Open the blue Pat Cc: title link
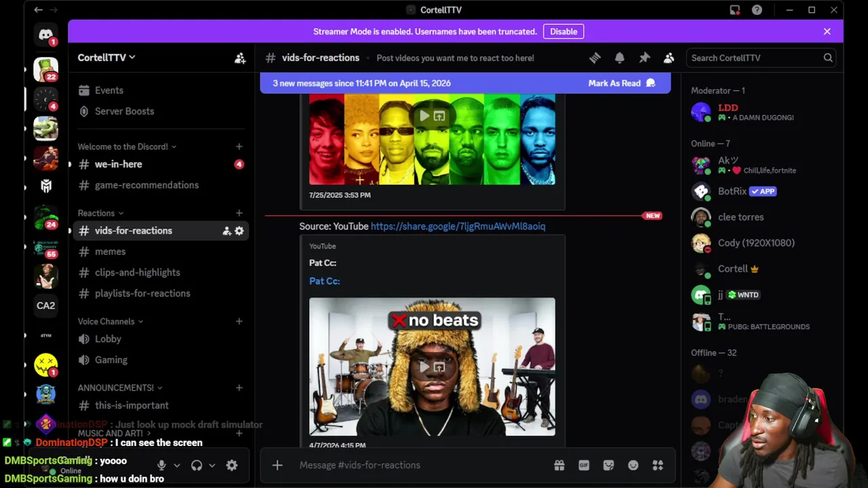The image size is (868, 488). [324, 281]
